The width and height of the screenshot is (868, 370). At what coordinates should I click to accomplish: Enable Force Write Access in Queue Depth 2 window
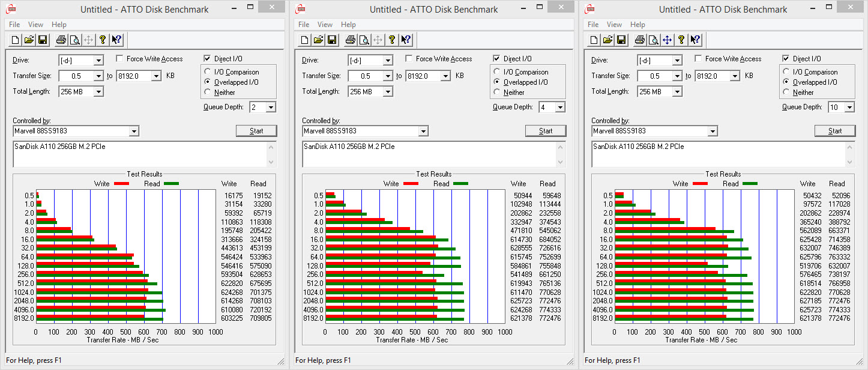pyautogui.click(x=119, y=59)
